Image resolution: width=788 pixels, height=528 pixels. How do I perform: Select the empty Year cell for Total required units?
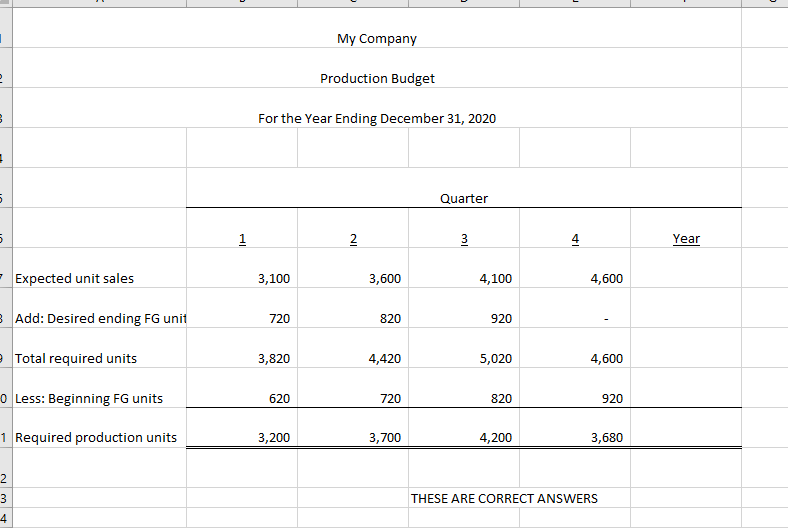point(686,348)
